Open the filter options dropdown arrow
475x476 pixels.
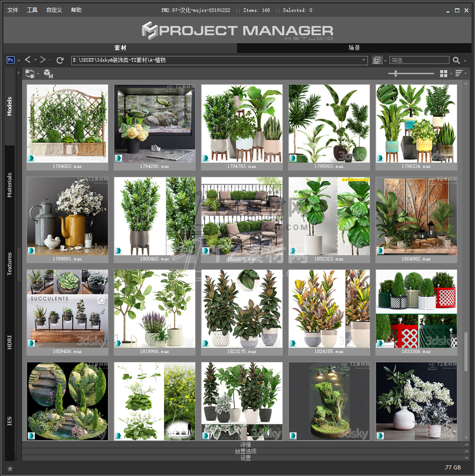pyautogui.click(x=386, y=61)
